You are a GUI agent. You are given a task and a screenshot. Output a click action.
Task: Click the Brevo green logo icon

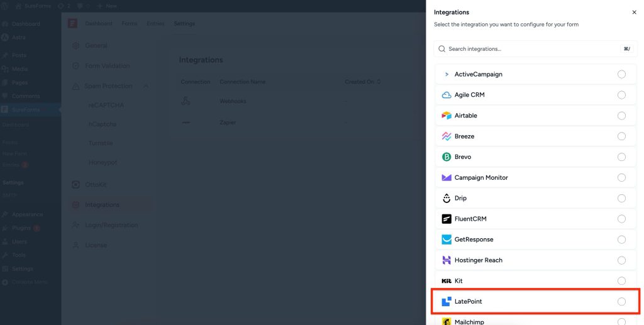[x=447, y=157]
